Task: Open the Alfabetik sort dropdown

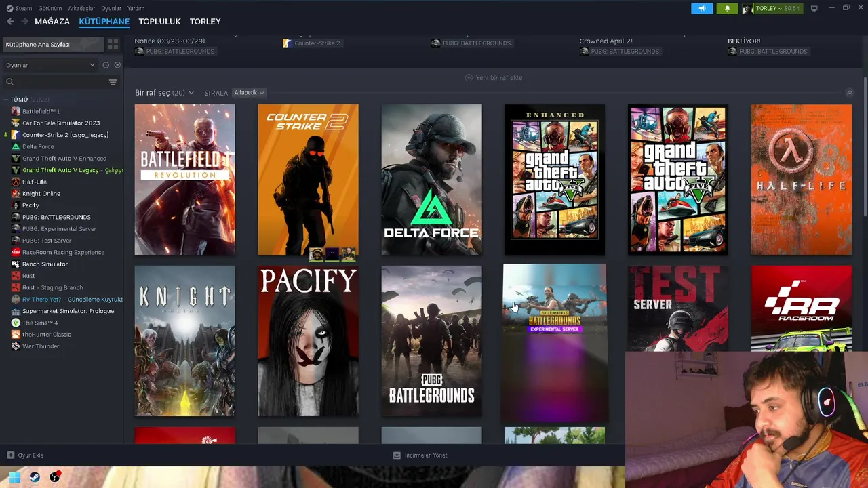Action: [x=249, y=93]
